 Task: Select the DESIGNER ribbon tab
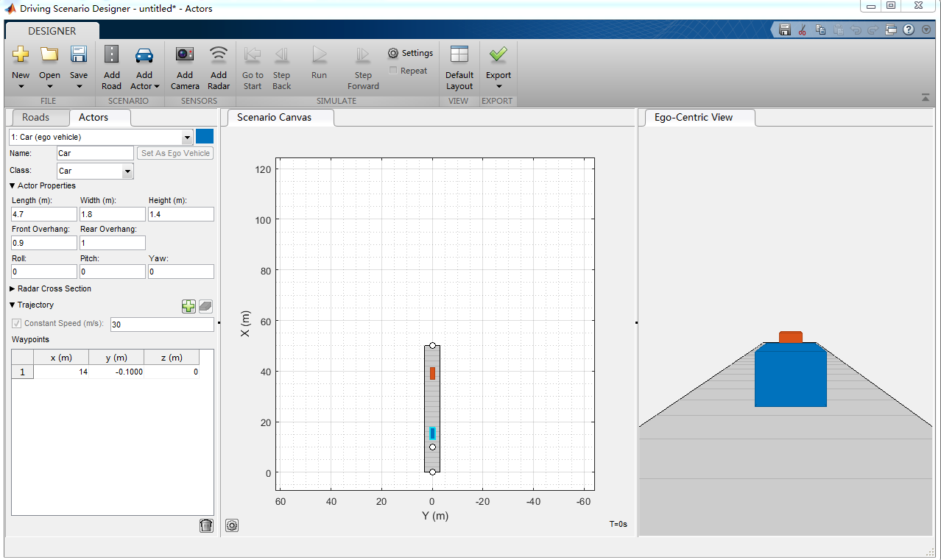(52, 31)
